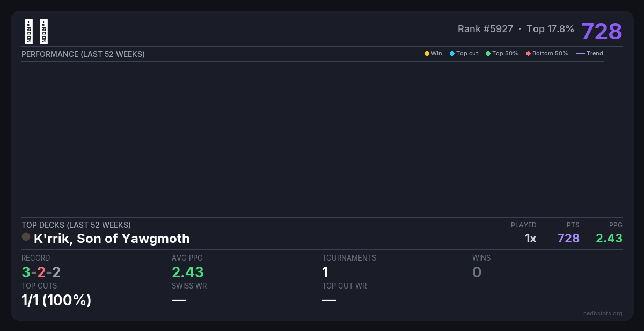This screenshot has height=331, width=644.
Task: Click the large 728 points score
Action: pos(602,31)
